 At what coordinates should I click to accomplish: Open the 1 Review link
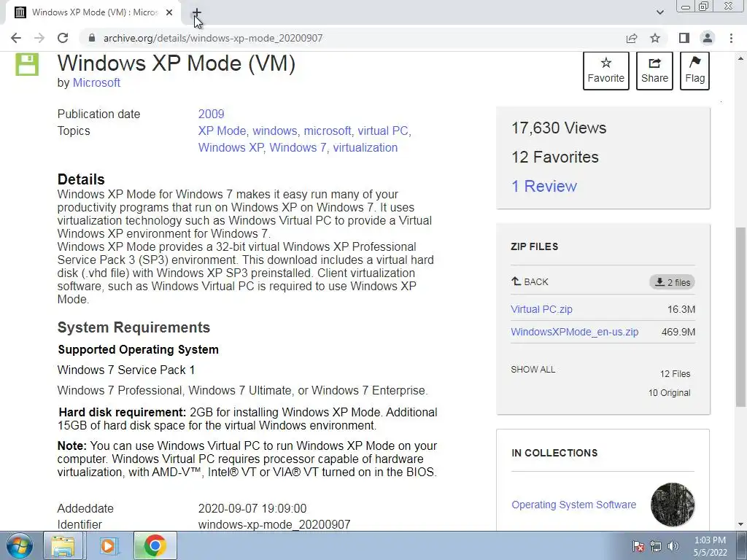(x=544, y=186)
